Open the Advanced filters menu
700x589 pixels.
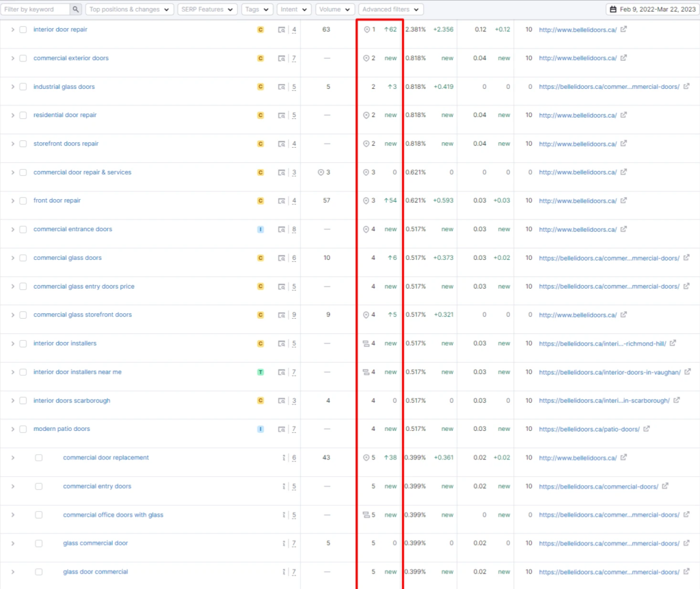pyautogui.click(x=390, y=10)
